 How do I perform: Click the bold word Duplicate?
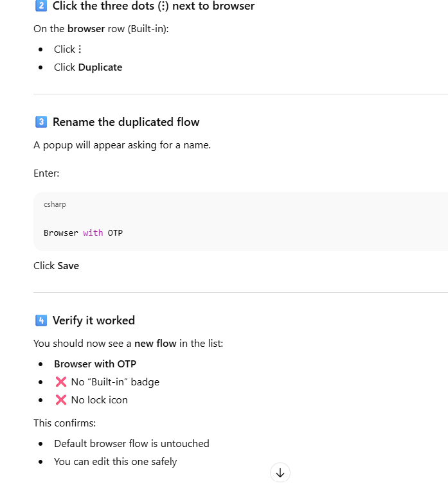[x=100, y=67]
